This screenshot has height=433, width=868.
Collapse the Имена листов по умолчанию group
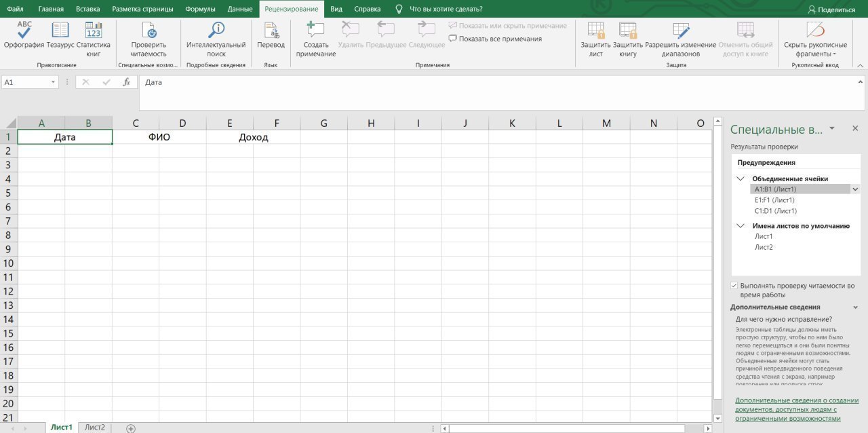(x=740, y=226)
